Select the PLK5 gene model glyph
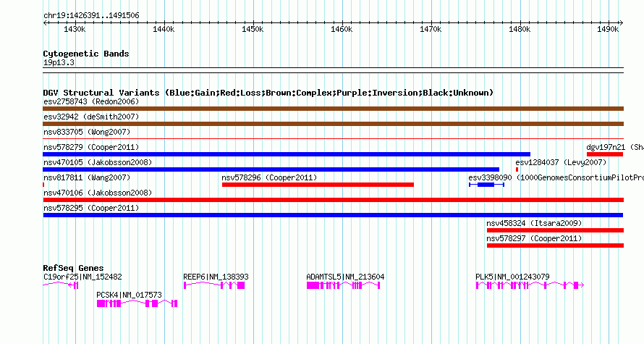The width and height of the screenshot is (644, 344). tap(530, 285)
